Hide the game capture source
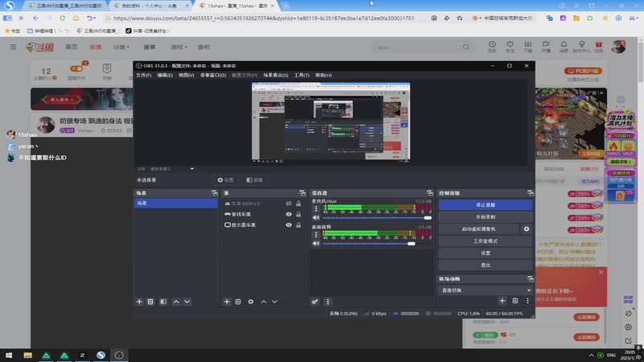This screenshot has height=362, width=644. point(289,214)
